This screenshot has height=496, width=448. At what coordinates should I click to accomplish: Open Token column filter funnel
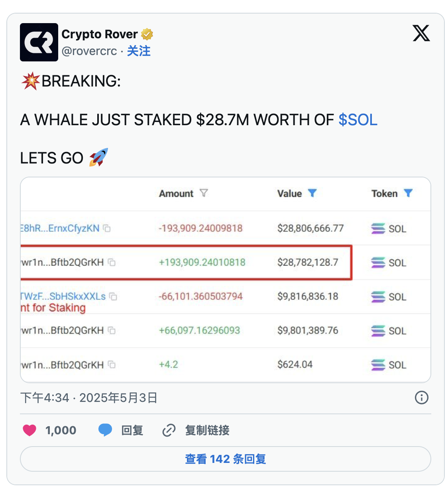pyautogui.click(x=408, y=193)
